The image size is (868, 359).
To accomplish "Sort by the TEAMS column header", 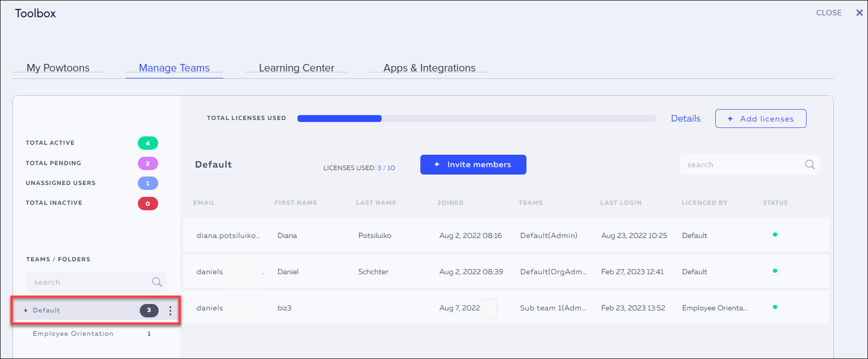I will point(531,203).
